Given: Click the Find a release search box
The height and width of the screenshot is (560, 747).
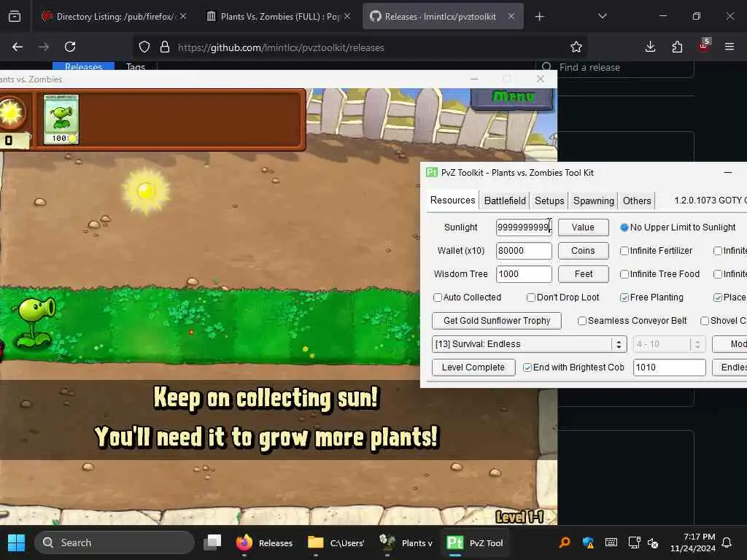Looking at the screenshot, I should click(614, 68).
